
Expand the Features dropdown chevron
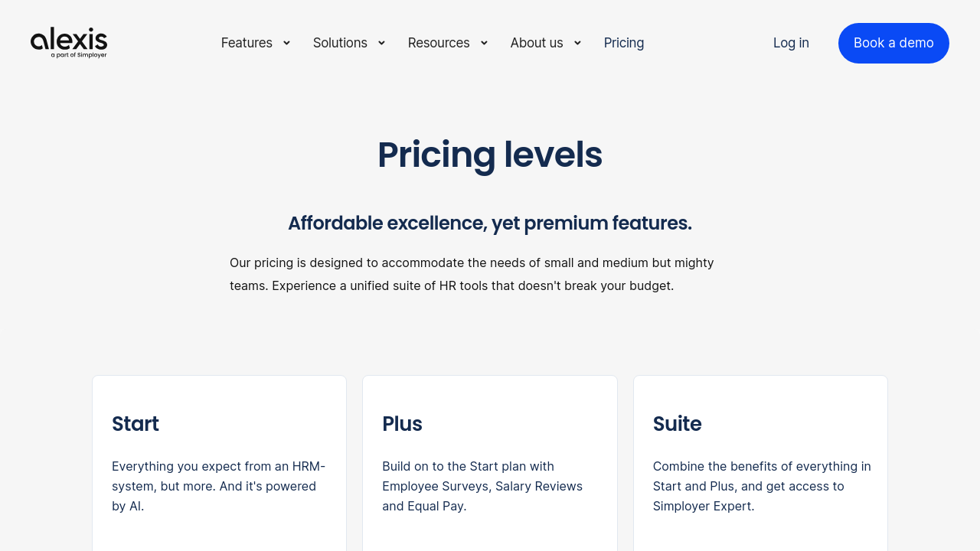point(286,43)
